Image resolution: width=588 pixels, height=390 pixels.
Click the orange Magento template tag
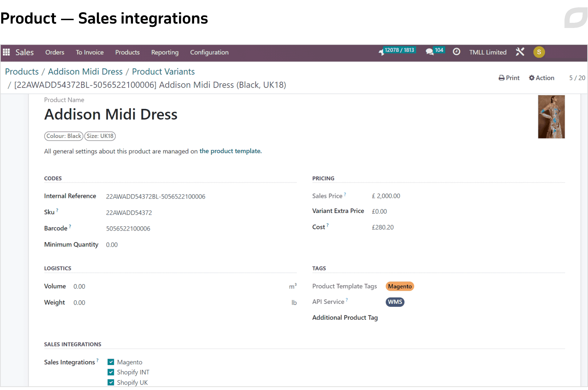pos(400,286)
